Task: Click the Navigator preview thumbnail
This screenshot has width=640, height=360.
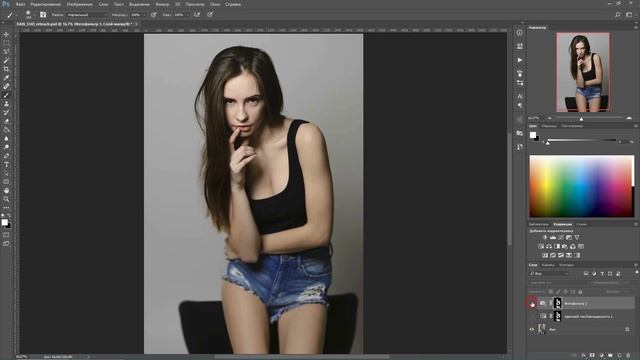Action: click(583, 72)
